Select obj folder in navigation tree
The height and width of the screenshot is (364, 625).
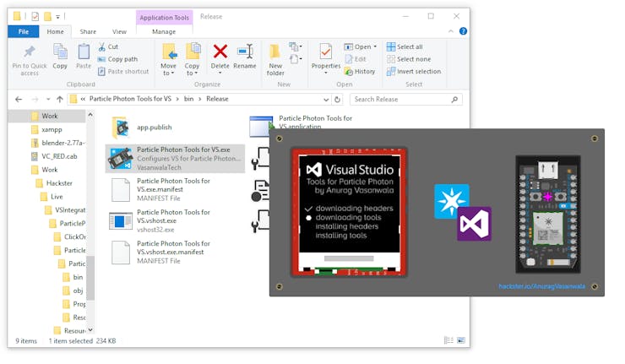click(73, 291)
